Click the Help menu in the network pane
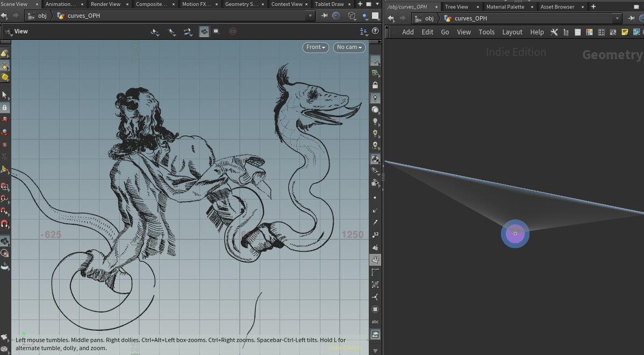 click(x=536, y=32)
